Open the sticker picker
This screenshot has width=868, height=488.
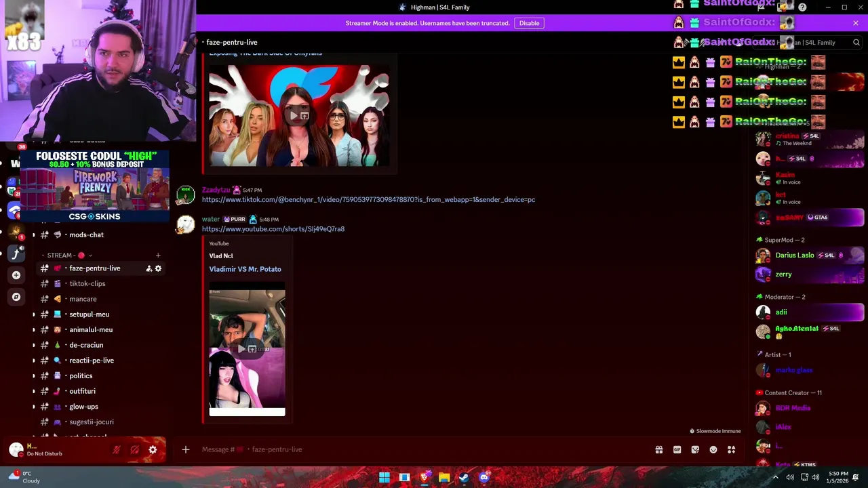[695, 449]
